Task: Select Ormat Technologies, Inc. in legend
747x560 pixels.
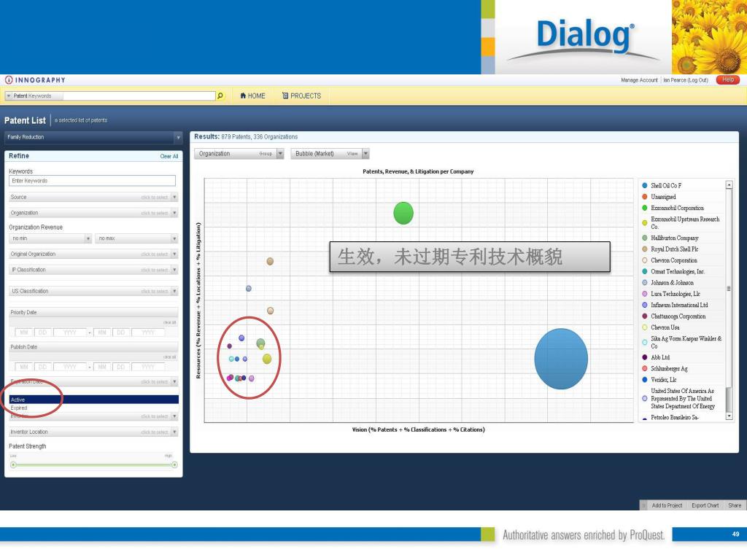Action: [x=678, y=271]
